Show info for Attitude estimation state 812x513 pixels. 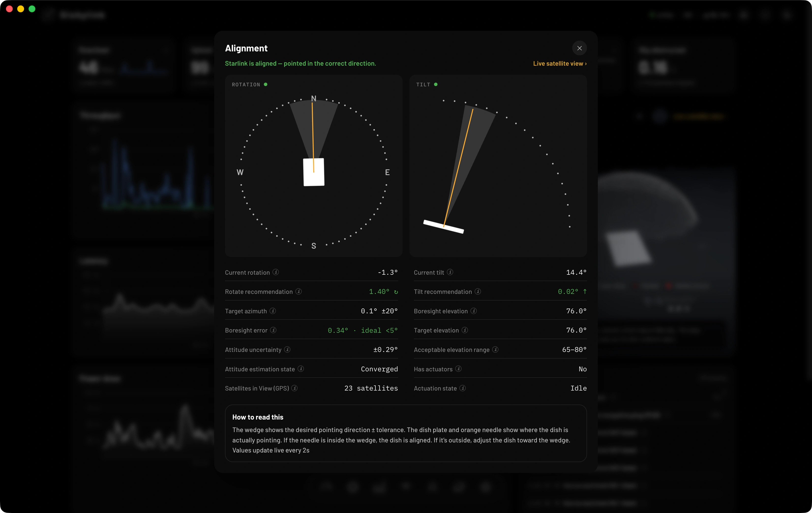point(301,369)
